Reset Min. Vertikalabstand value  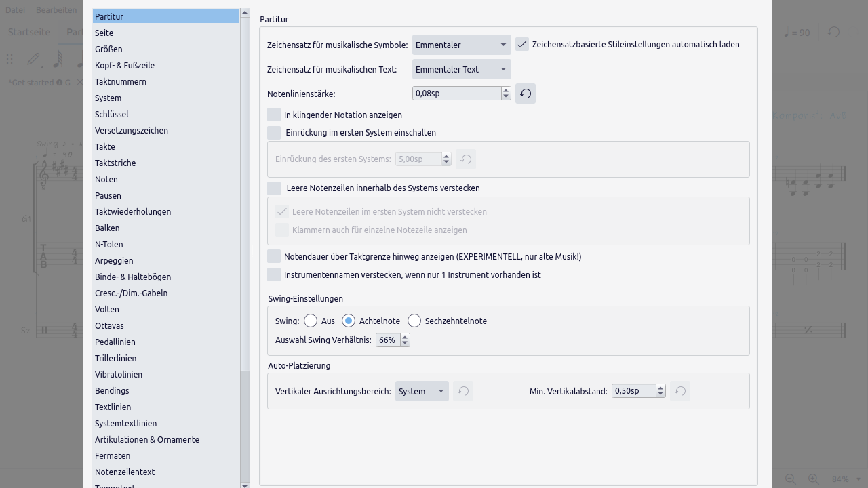pyautogui.click(x=680, y=391)
